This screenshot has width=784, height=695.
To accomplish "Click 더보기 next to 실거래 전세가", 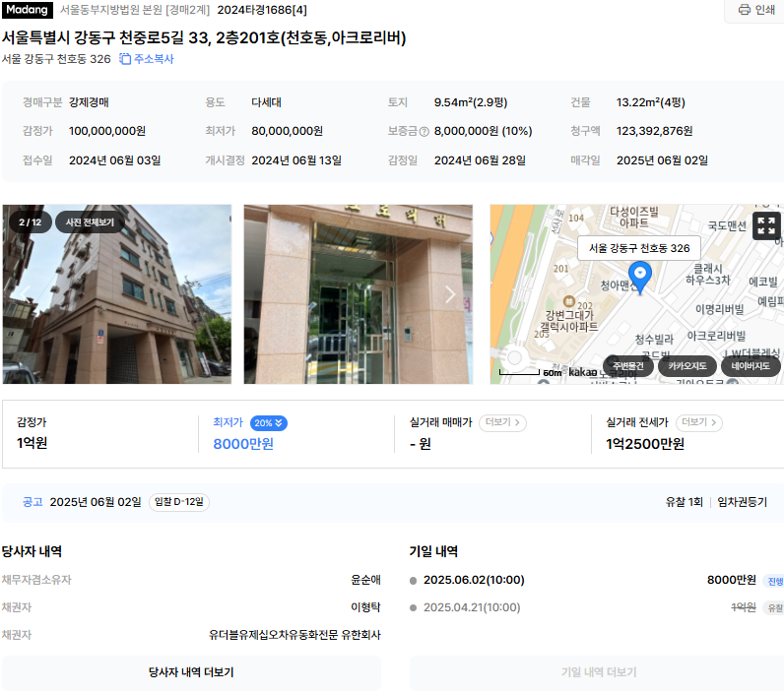I will 699,422.
